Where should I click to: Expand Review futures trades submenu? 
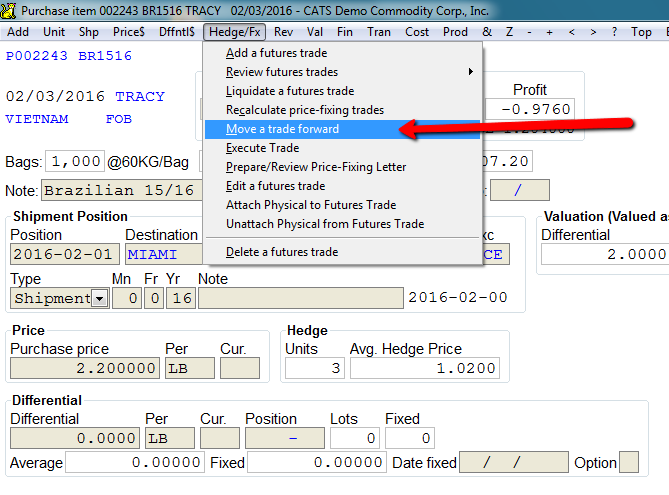343,72
